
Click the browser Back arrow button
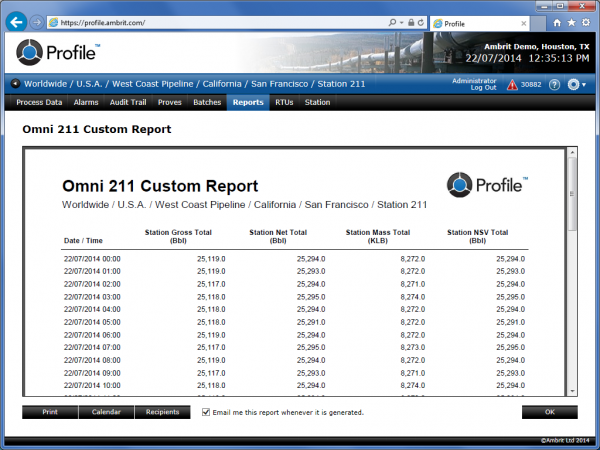[x=16, y=22]
